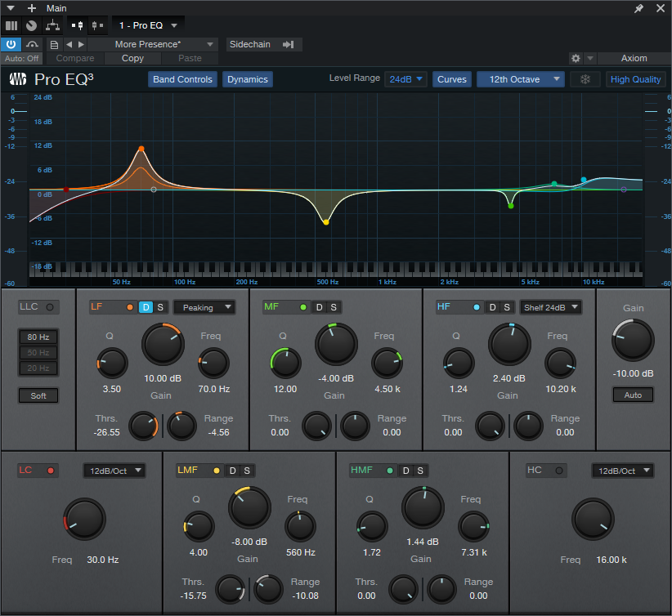
Task: Load the previous preset arrow
Action: [x=69, y=44]
